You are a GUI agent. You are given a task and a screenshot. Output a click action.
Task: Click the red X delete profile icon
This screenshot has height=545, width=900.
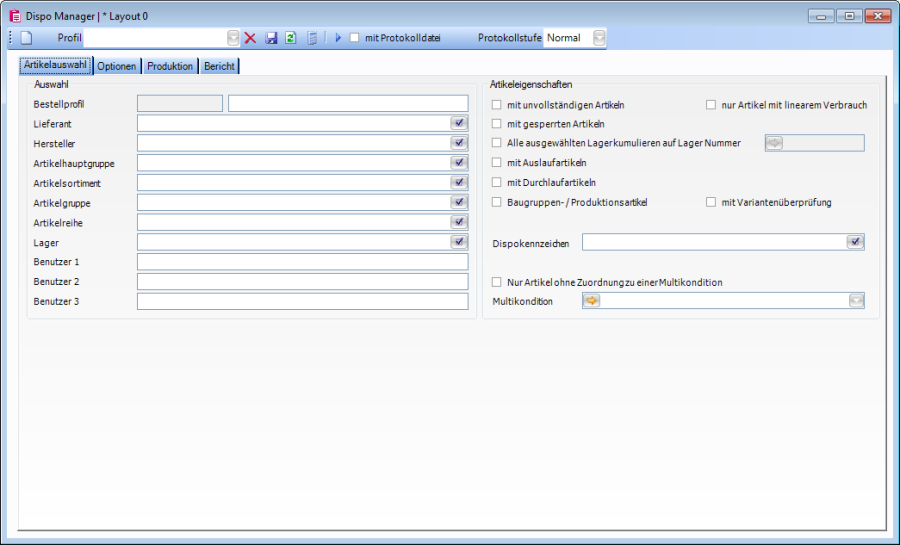click(250, 38)
